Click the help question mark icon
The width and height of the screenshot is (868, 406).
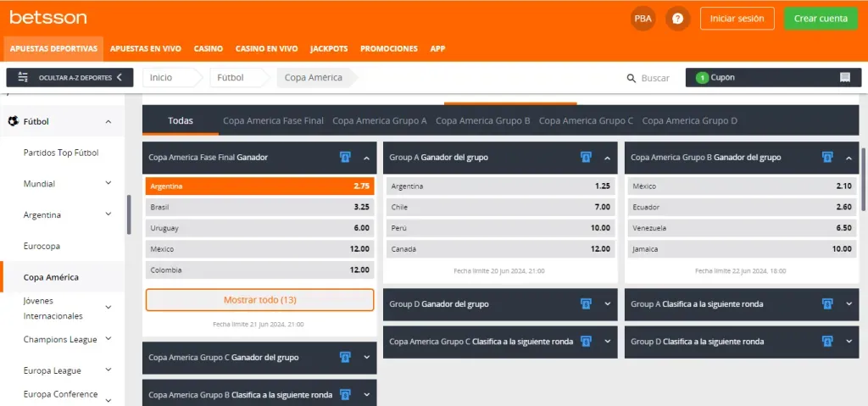677,19
